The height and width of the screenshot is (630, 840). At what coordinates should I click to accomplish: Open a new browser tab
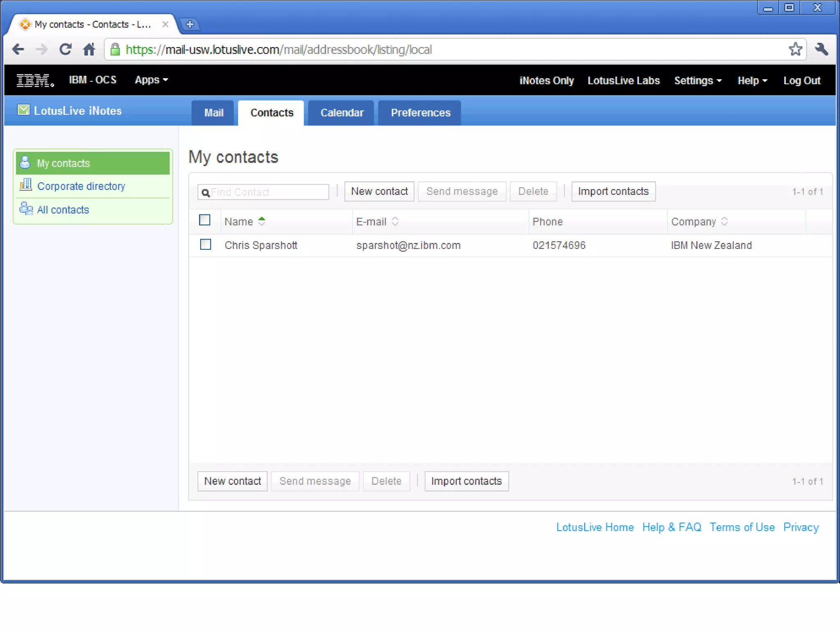(x=189, y=24)
